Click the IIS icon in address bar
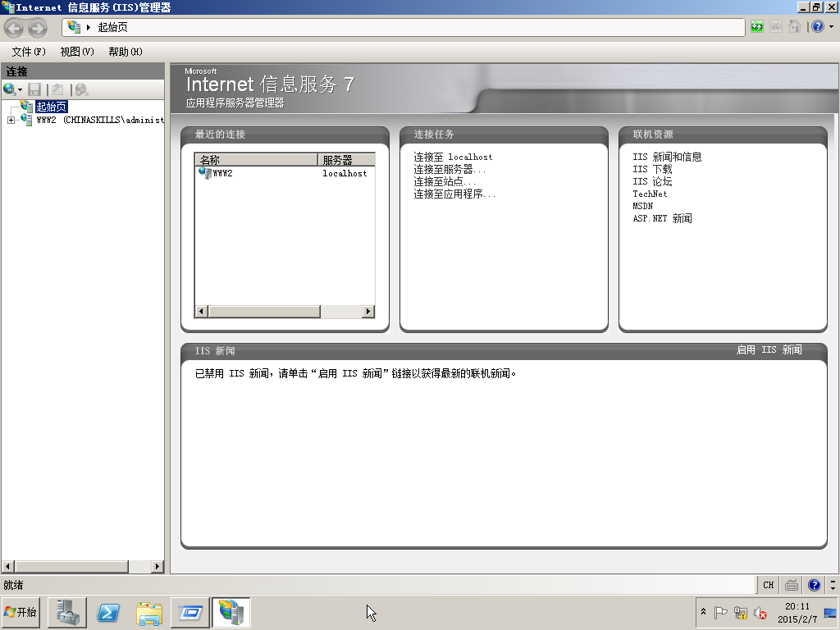 [x=74, y=27]
